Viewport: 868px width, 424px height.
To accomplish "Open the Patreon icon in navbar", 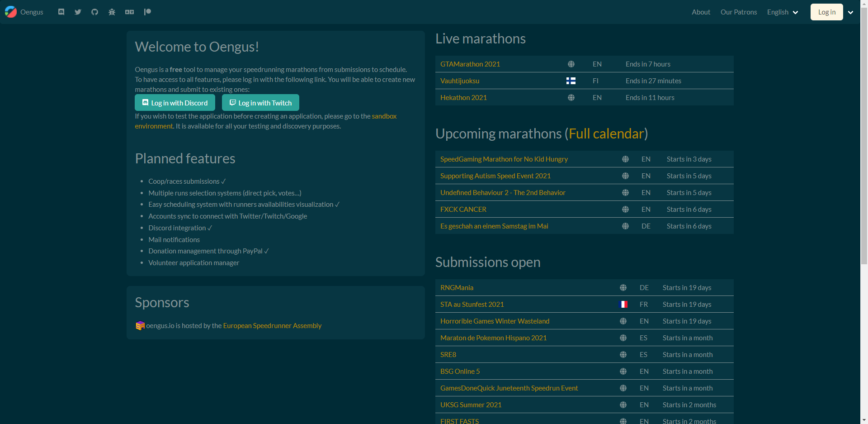I will (x=147, y=12).
